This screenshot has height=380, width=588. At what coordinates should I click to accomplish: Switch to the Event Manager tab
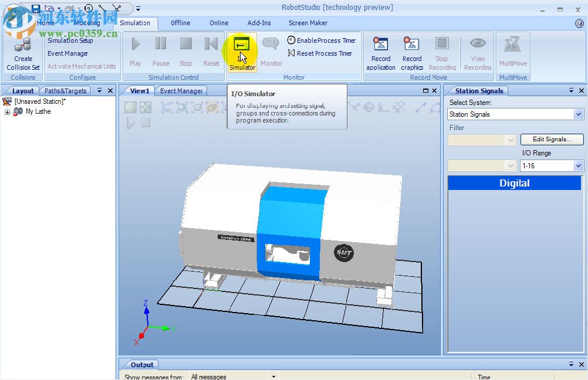pos(181,91)
